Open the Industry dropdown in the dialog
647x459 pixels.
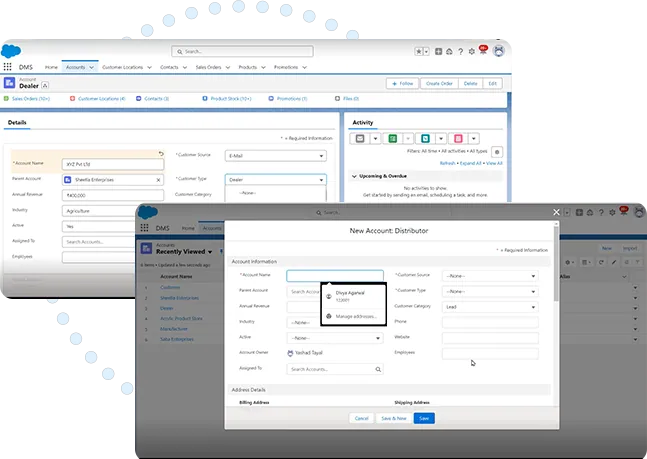point(335,322)
